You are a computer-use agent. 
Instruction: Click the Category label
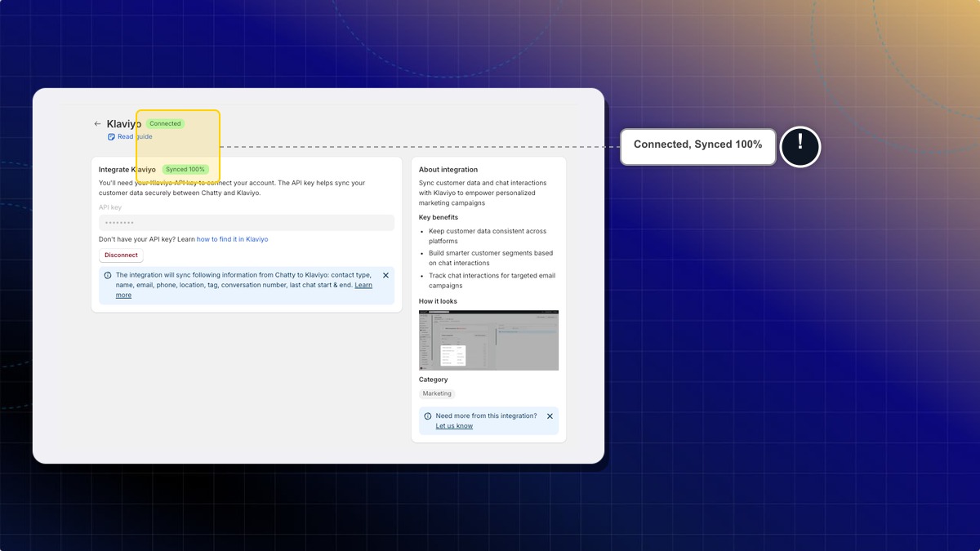tap(434, 380)
